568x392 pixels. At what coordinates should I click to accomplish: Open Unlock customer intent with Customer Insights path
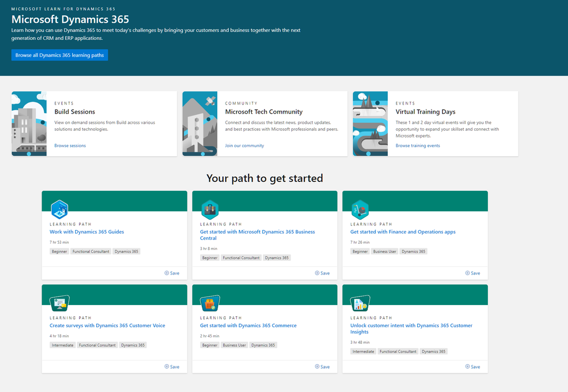(411, 329)
